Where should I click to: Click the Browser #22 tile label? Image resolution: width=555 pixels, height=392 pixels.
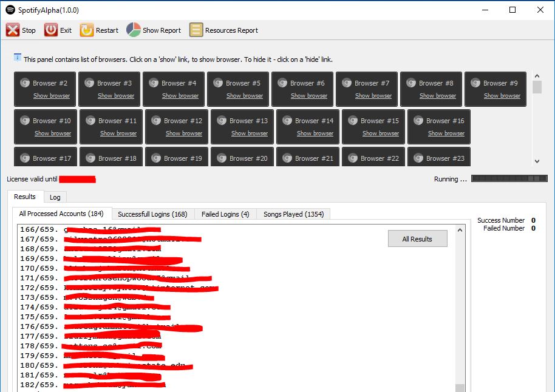[x=380, y=158]
